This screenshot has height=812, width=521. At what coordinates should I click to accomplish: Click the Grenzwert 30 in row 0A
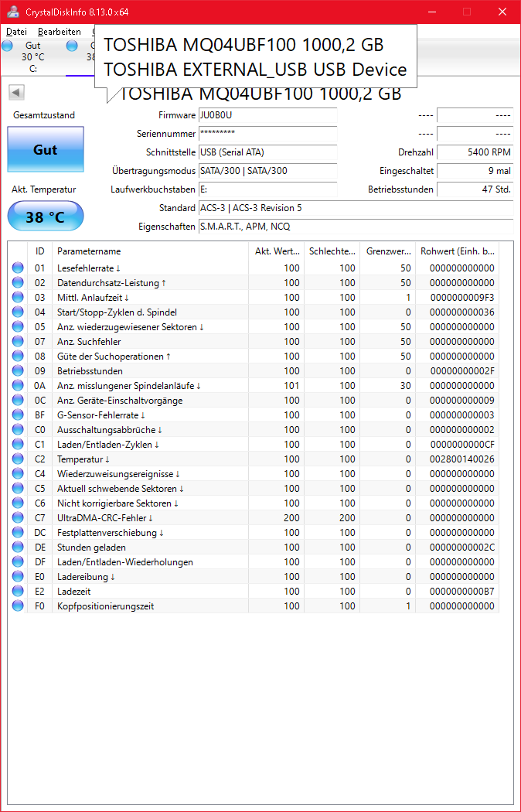tap(406, 385)
